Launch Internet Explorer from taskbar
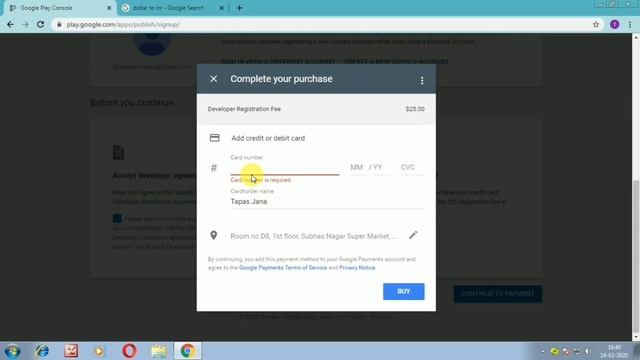 pyautogui.click(x=42, y=351)
